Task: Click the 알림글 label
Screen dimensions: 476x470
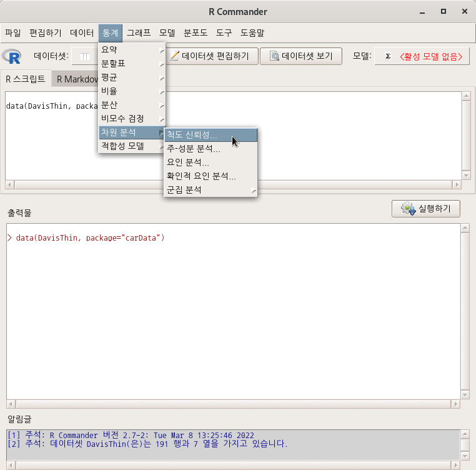Action: point(19,419)
